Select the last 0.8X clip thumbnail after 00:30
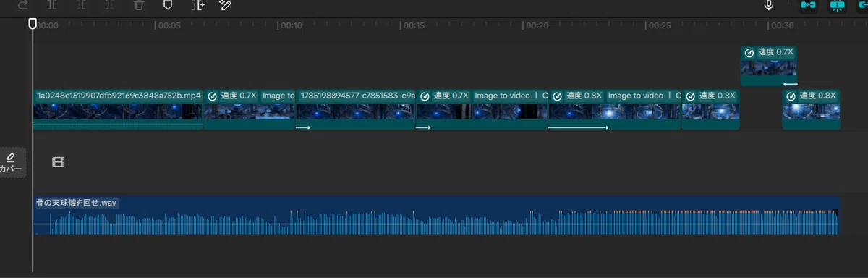Viewport: 868px width, 278px height. coord(811,111)
